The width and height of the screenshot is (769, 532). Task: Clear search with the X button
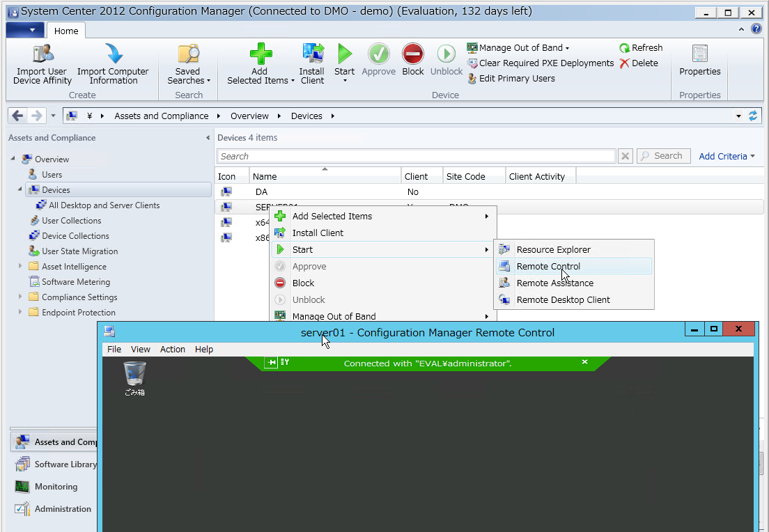point(626,156)
